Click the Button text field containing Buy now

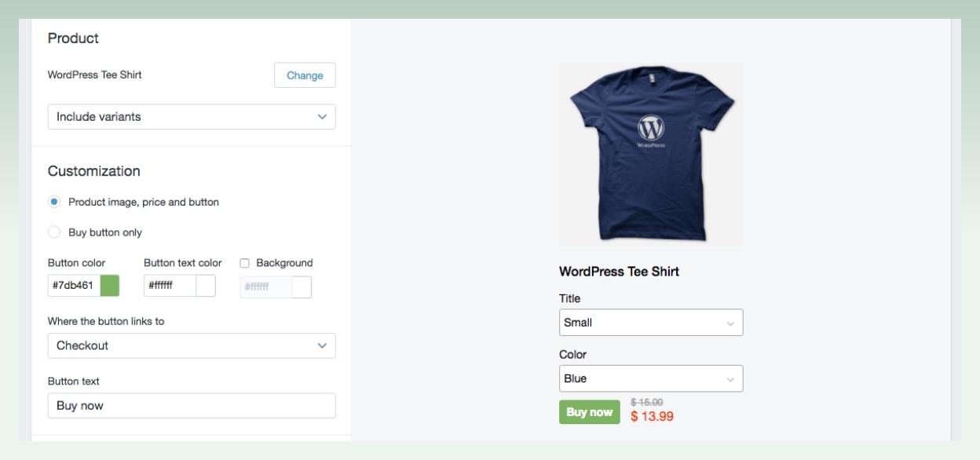192,407
